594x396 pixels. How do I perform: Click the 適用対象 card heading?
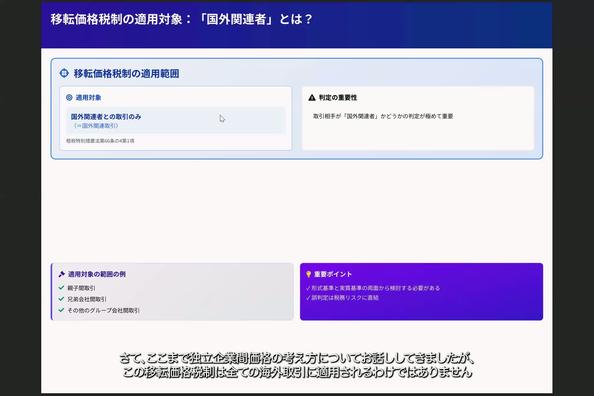88,98
